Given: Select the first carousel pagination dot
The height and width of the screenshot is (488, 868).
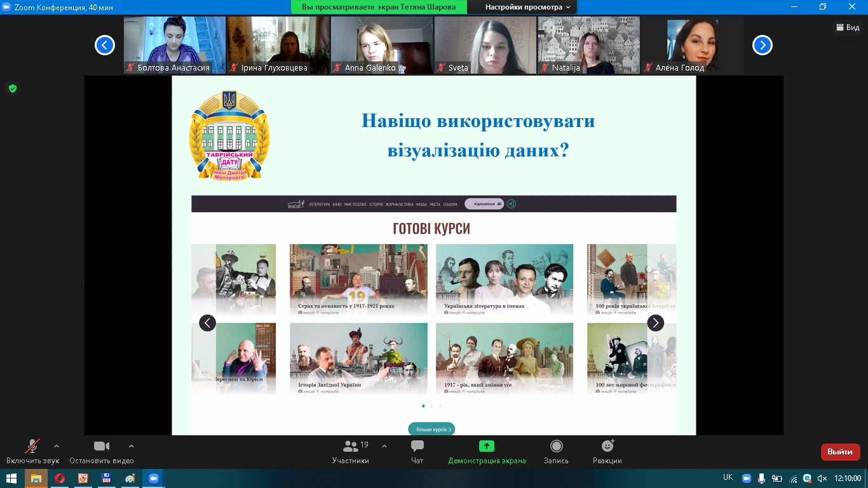Looking at the screenshot, I should [423, 405].
